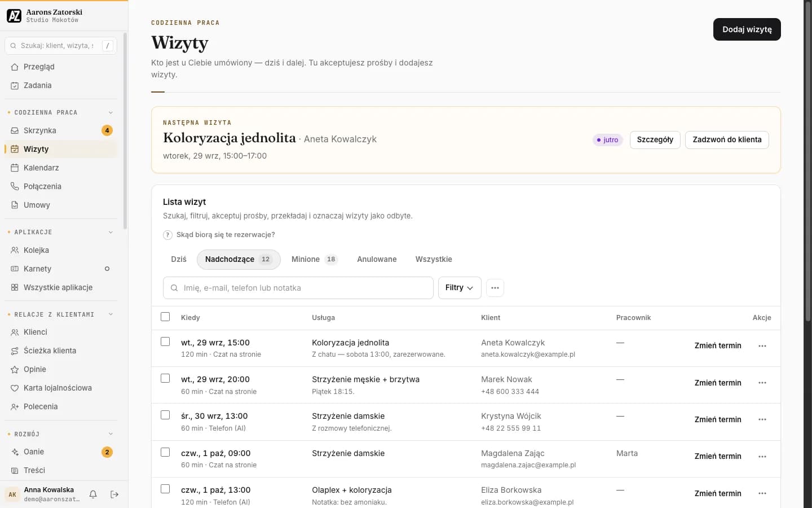Image resolution: width=812 pixels, height=508 pixels.
Task: Switch to the Dziś tab
Action: [x=179, y=260]
